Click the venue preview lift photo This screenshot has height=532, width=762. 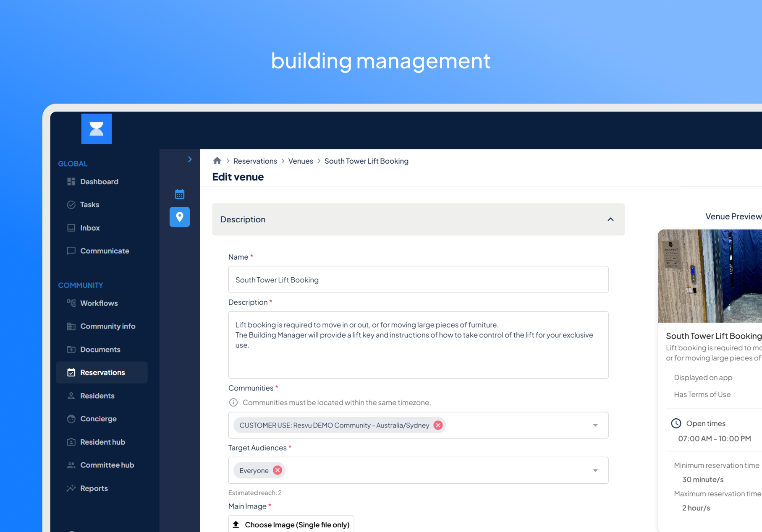[710, 276]
